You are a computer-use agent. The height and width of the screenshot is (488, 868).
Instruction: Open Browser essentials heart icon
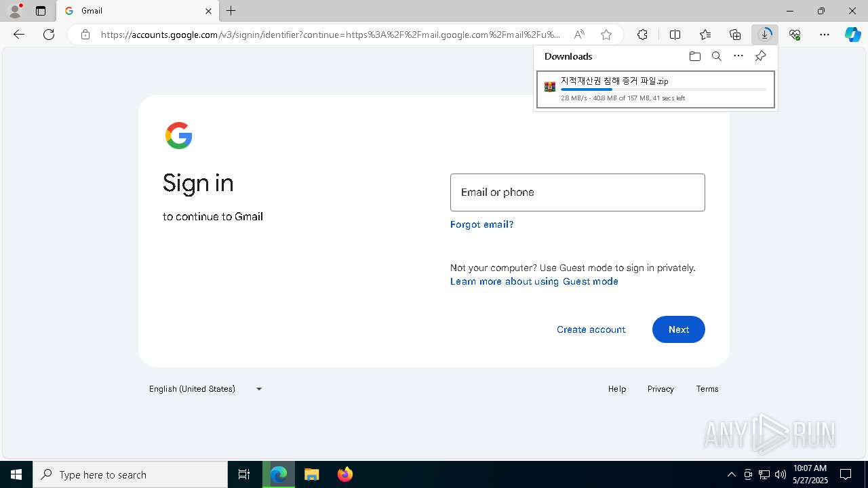click(795, 35)
